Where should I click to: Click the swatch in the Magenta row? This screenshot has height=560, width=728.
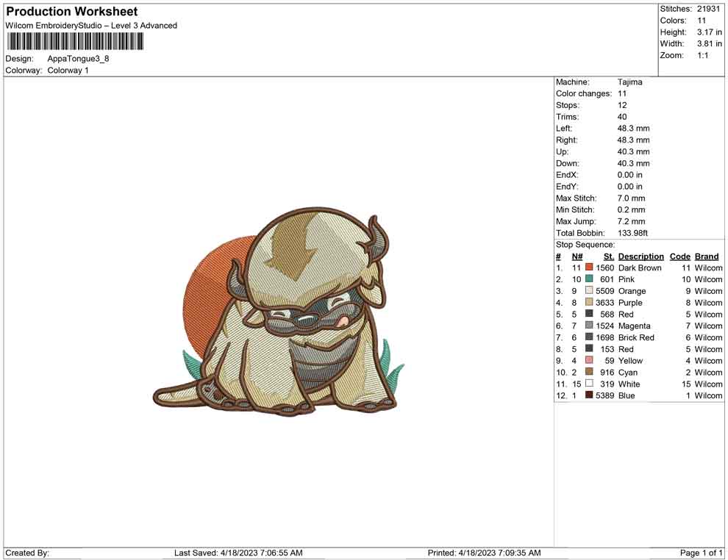[x=589, y=326]
